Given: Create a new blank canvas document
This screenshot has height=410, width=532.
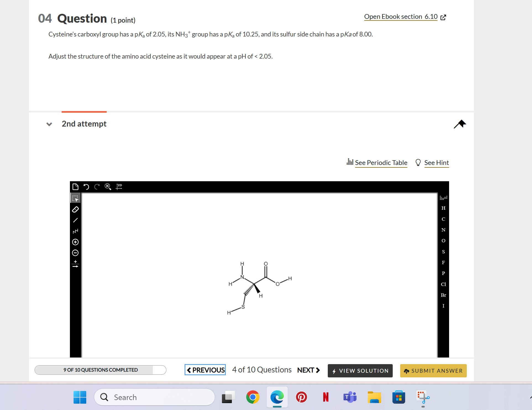Looking at the screenshot, I should pyautogui.click(x=75, y=187).
